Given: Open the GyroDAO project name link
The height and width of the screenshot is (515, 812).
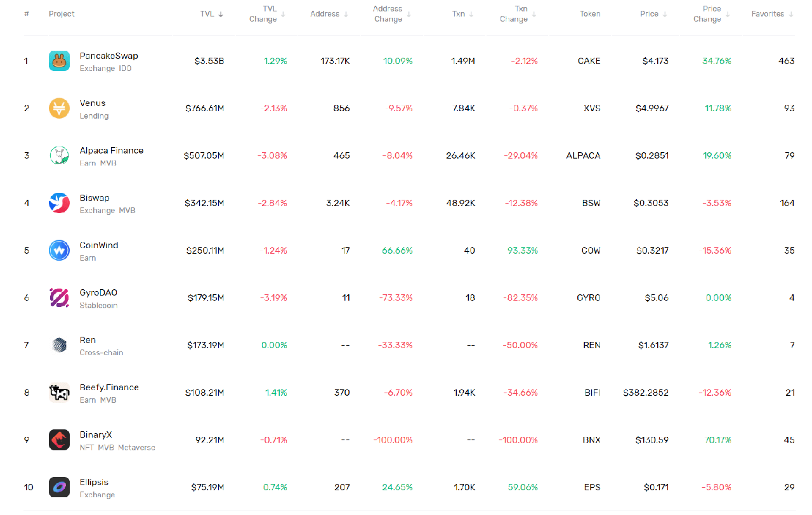Looking at the screenshot, I should 98,292.
